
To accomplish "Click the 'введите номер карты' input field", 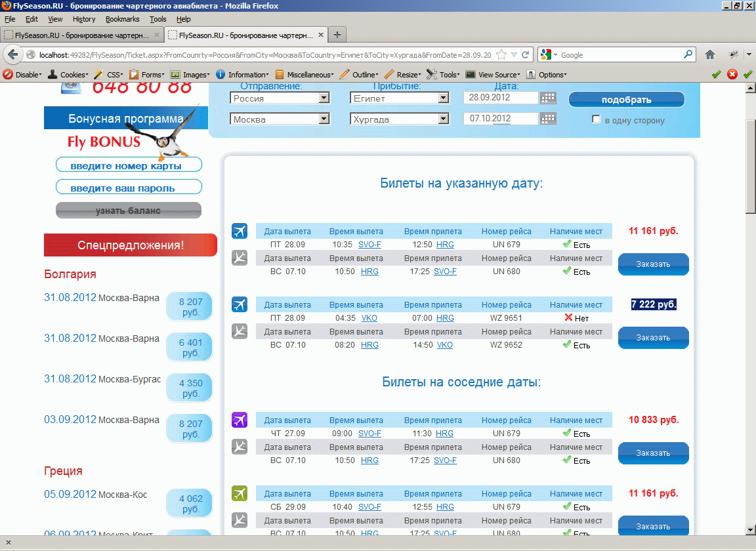I will (129, 165).
